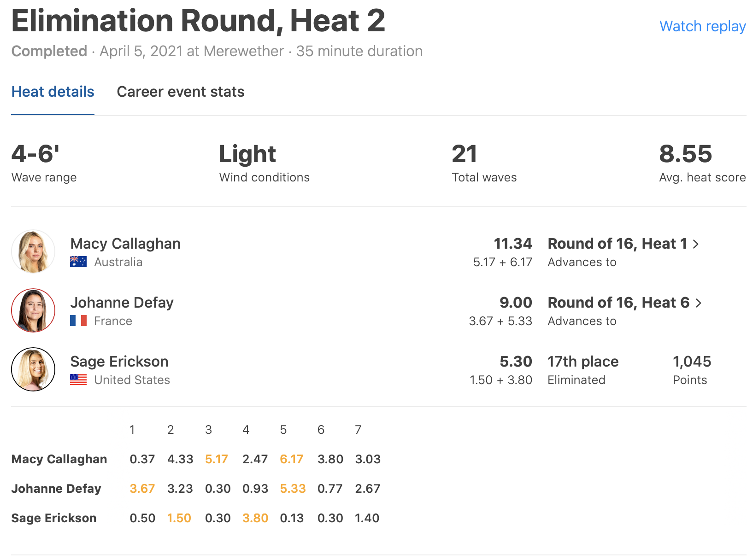Click Johanne Defay's profile photo
Screen dimensions: 753x560
33,310
